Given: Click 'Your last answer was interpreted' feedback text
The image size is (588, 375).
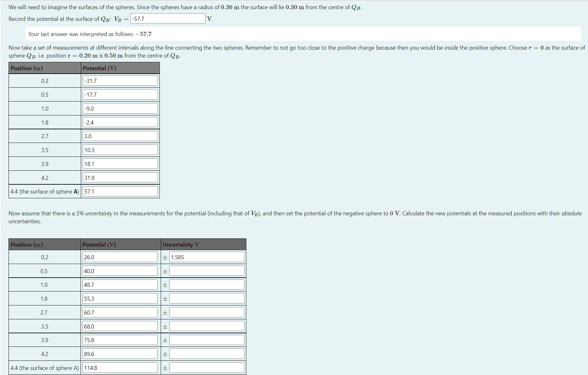Looking at the screenshot, I should click(x=90, y=34).
